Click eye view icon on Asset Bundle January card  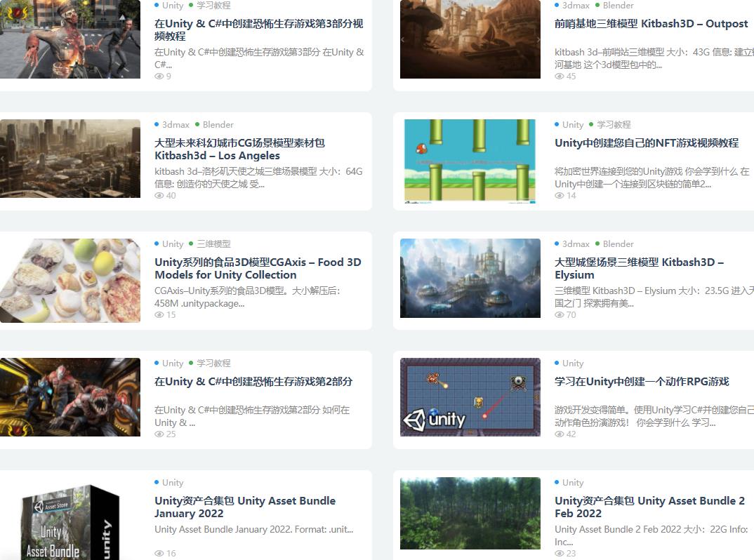click(159, 553)
